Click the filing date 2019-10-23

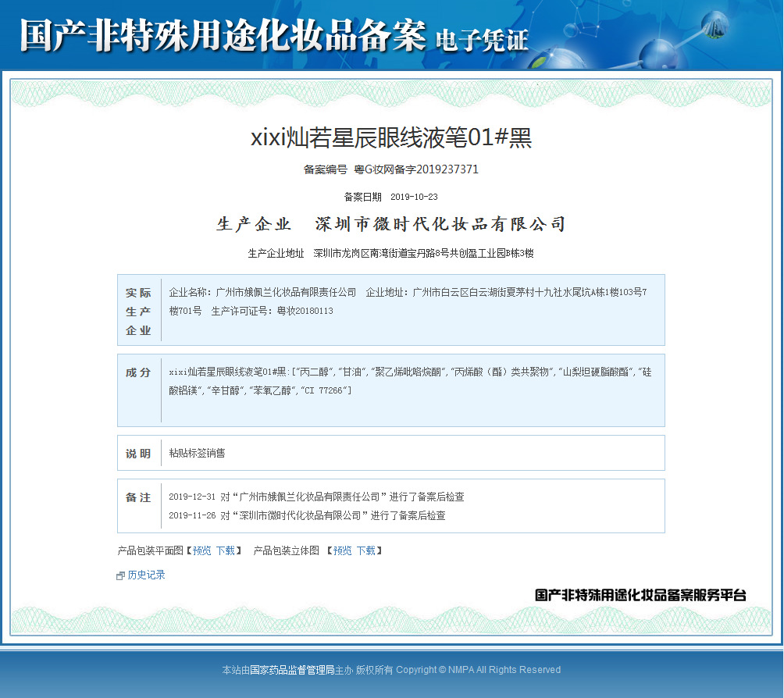tap(414, 197)
